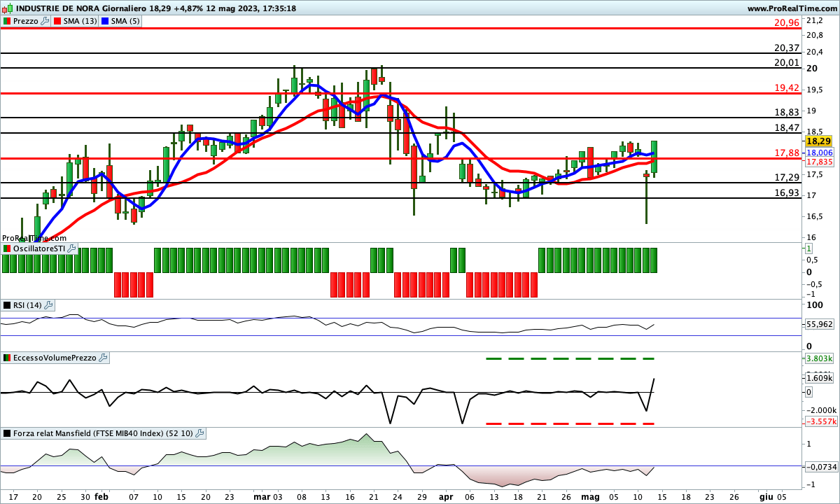Click the candlestick icon beside the chart title
Viewport: 840px width, 504px height.
pyautogui.click(x=7, y=8)
